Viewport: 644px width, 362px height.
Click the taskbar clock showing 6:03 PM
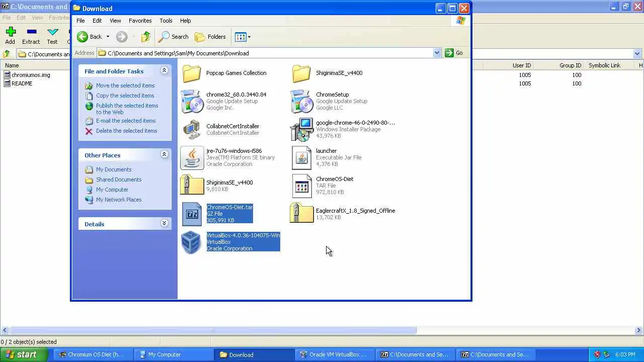pos(625,354)
